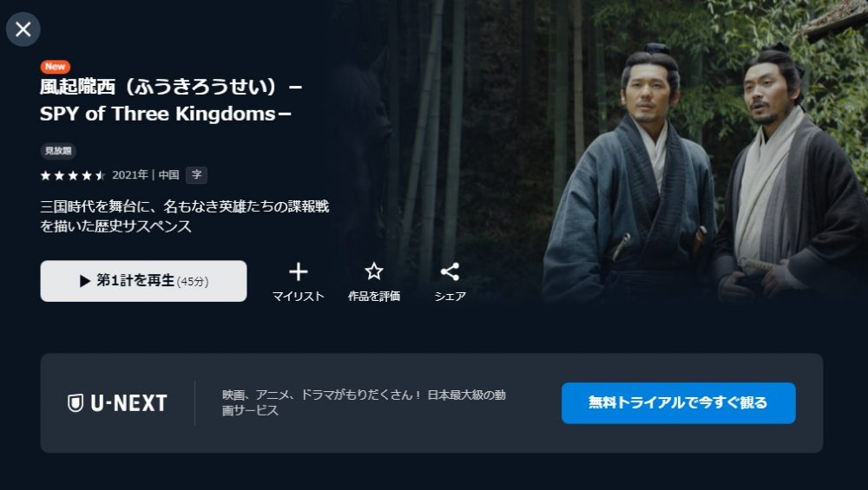Click the マイリスト label
This screenshot has width=868, height=490.
[298, 297]
